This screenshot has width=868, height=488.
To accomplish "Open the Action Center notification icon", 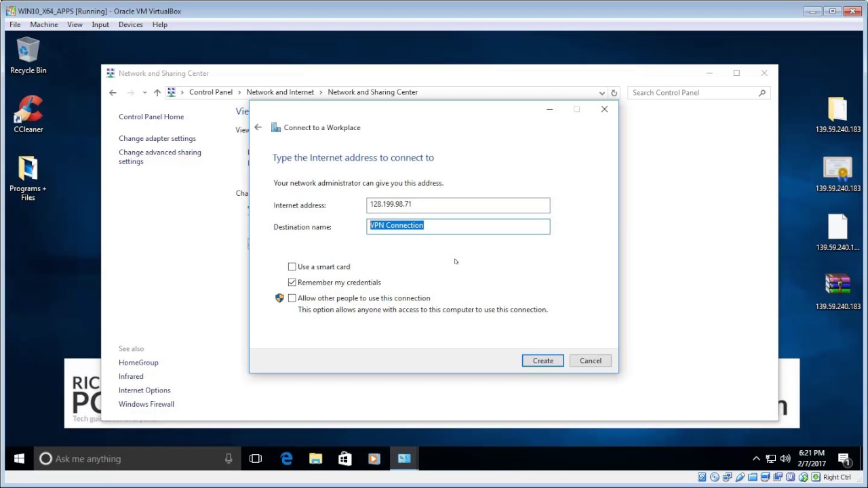I will point(844,459).
